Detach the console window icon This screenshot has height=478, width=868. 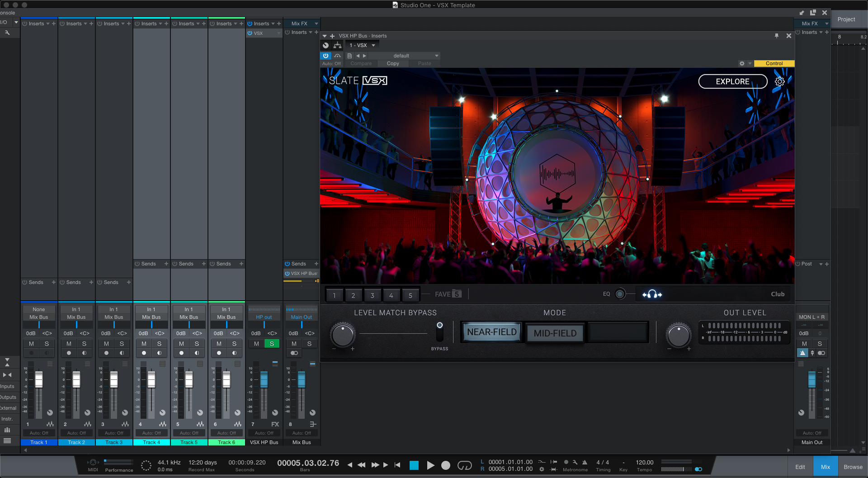[813, 13]
